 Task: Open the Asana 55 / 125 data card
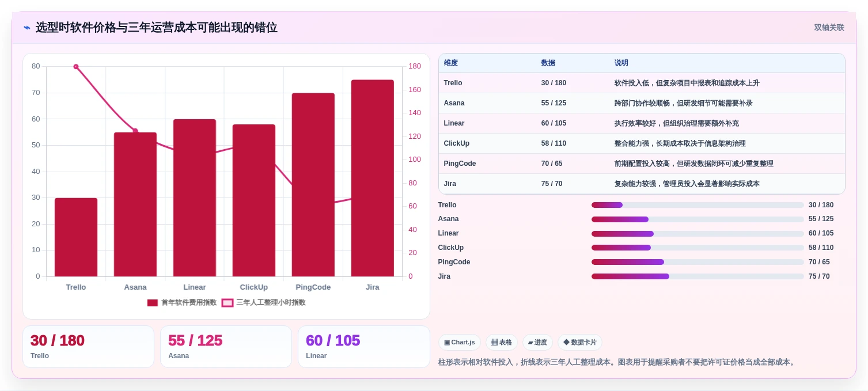click(x=226, y=347)
